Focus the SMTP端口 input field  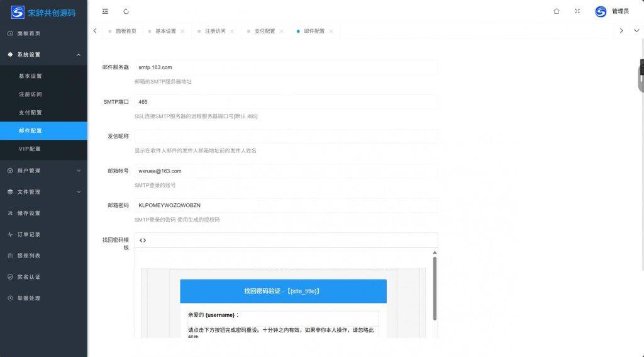[x=286, y=102]
